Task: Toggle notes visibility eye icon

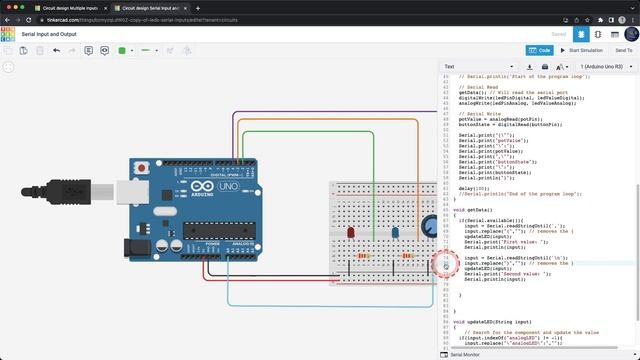Action: [x=104, y=51]
